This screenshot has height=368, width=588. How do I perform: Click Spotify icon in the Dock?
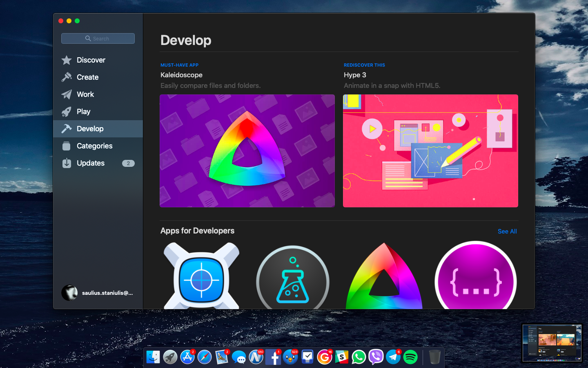tap(410, 357)
